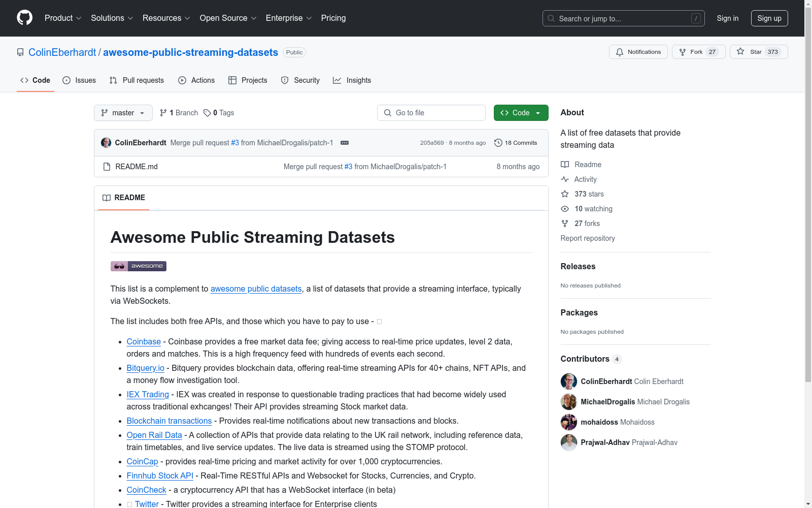
Task: Switch to the Projects tab
Action: pos(248,80)
